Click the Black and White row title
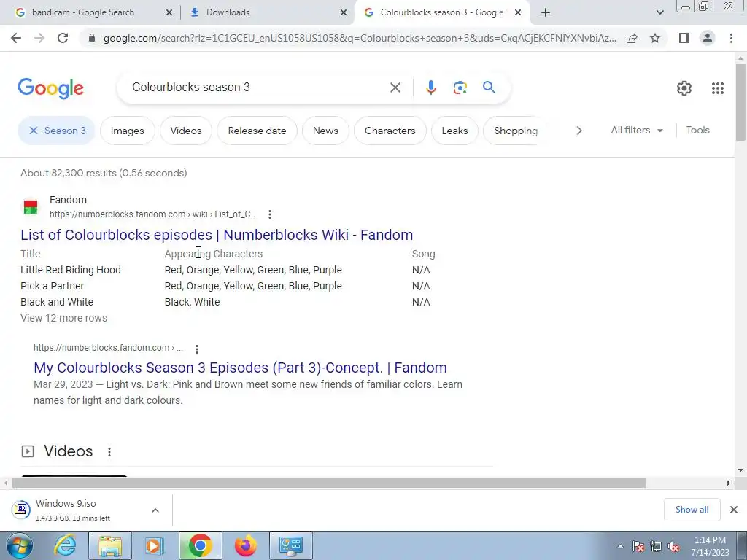The image size is (747, 560). click(x=57, y=302)
